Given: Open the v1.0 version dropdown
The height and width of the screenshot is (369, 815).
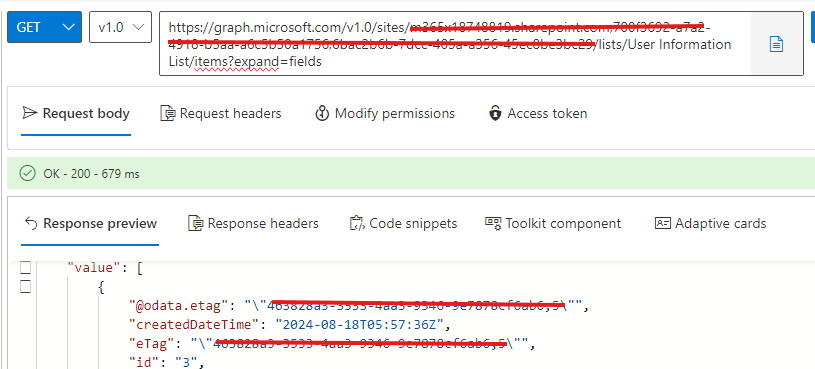Looking at the screenshot, I should click(x=121, y=27).
